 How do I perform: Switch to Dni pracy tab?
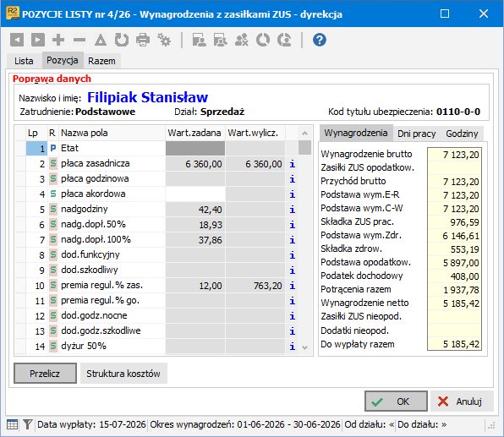tap(417, 134)
